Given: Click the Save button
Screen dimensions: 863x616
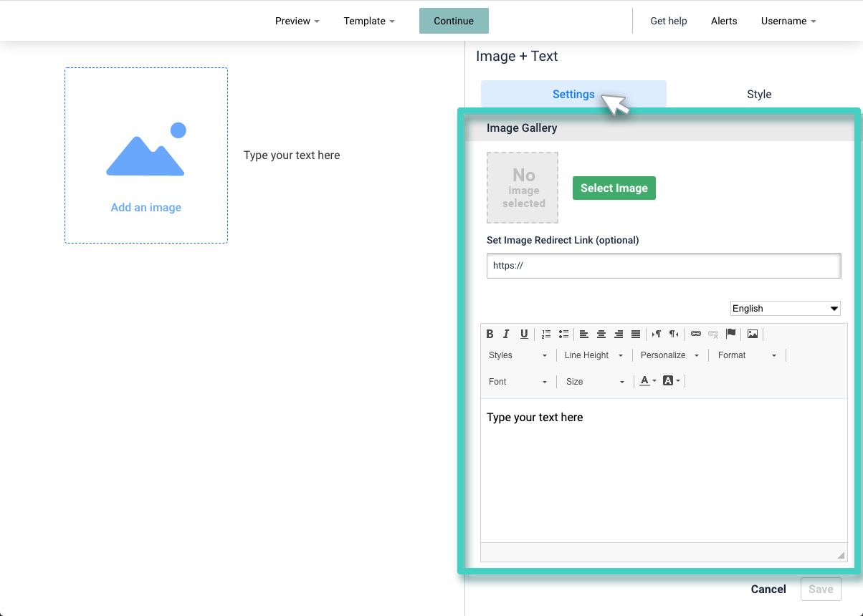Looking at the screenshot, I should pos(821,589).
